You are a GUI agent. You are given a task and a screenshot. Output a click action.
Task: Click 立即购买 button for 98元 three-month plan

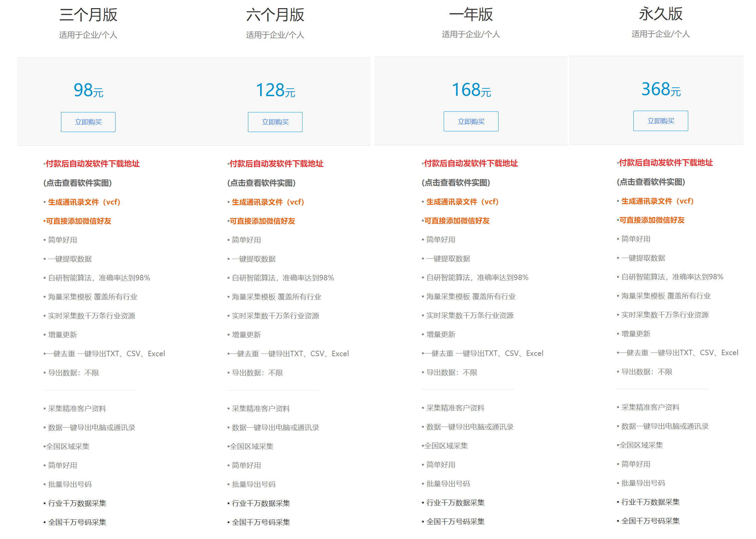click(88, 122)
